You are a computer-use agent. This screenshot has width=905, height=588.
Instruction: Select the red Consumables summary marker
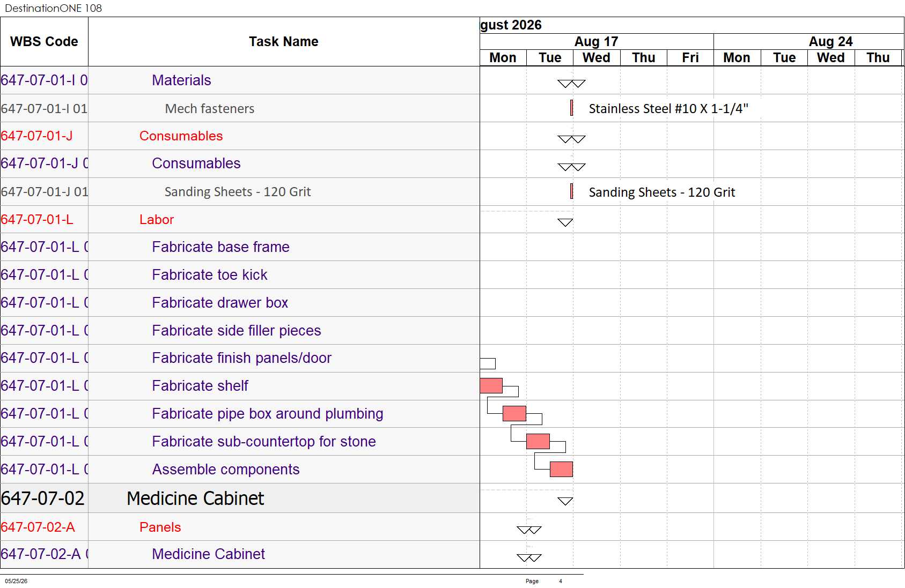571,139
